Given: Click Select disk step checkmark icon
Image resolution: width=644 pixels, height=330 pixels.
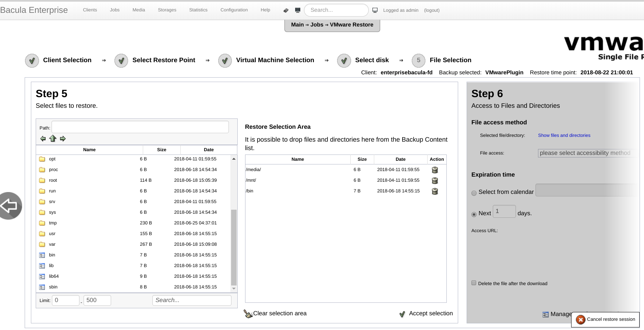Looking at the screenshot, I should click(344, 60).
